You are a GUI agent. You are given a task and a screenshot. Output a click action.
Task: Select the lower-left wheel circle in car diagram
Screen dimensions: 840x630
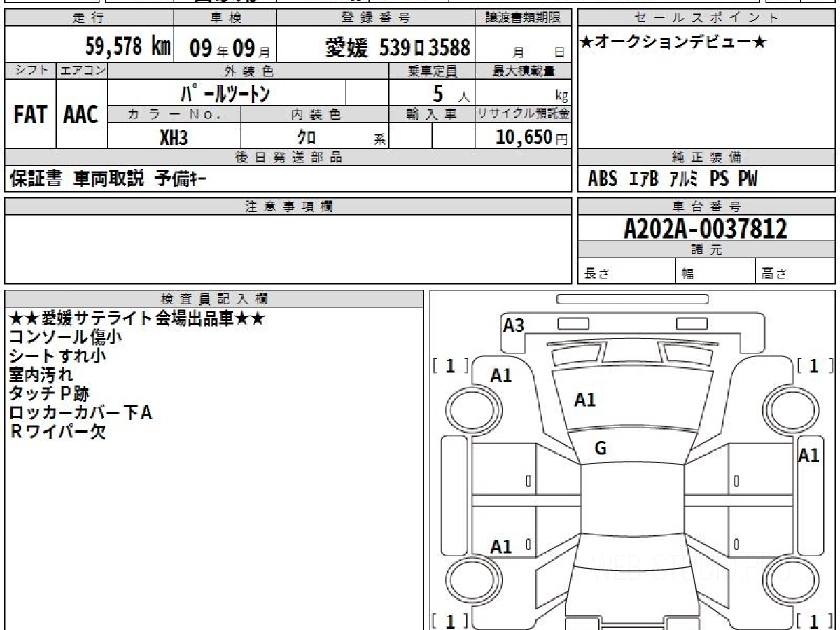[x=465, y=580]
